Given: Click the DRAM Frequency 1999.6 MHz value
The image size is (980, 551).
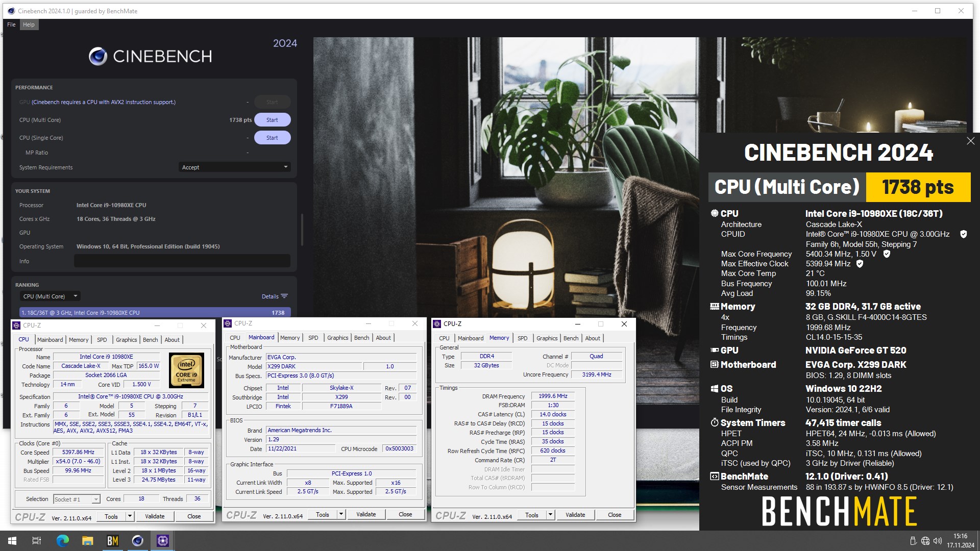Looking at the screenshot, I should click(x=553, y=396).
